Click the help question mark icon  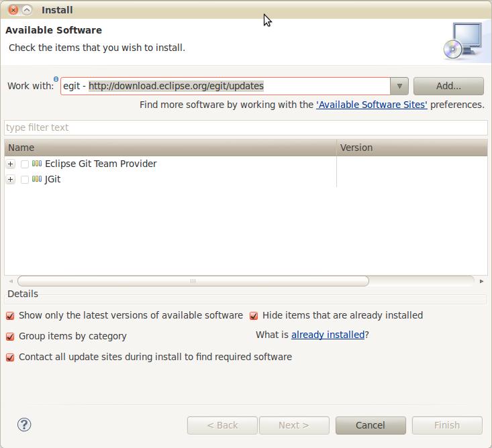point(24,425)
